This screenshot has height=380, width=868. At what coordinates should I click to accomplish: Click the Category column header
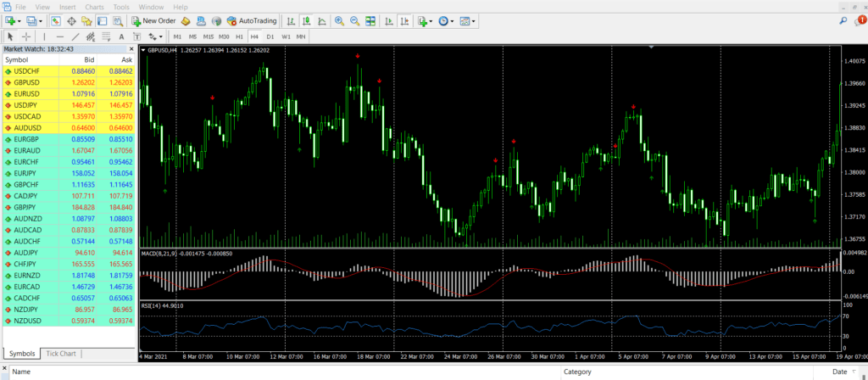[x=577, y=372]
